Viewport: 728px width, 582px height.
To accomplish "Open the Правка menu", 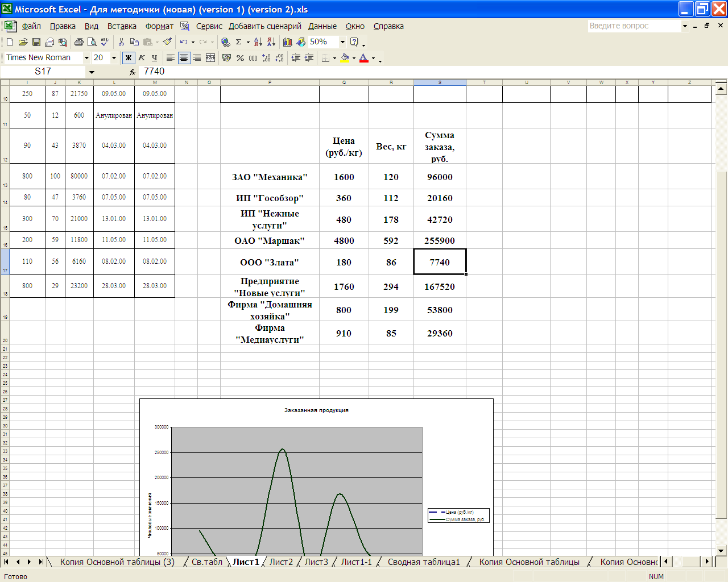I will [x=63, y=26].
